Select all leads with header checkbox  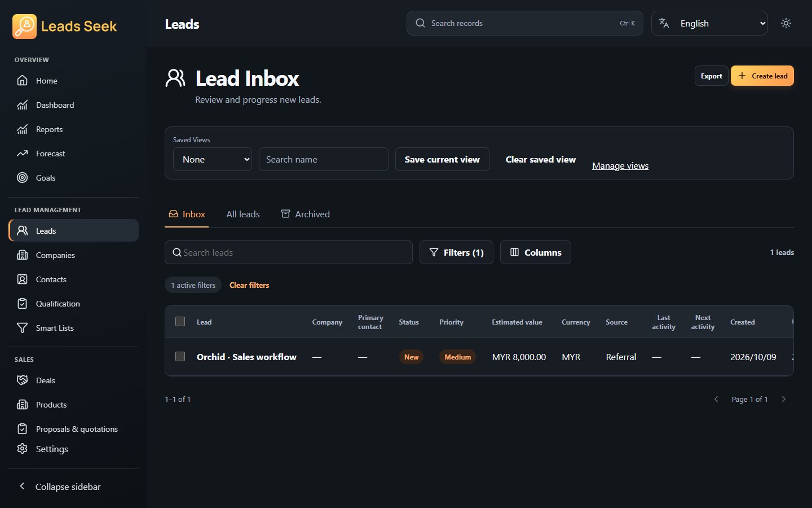tap(180, 322)
